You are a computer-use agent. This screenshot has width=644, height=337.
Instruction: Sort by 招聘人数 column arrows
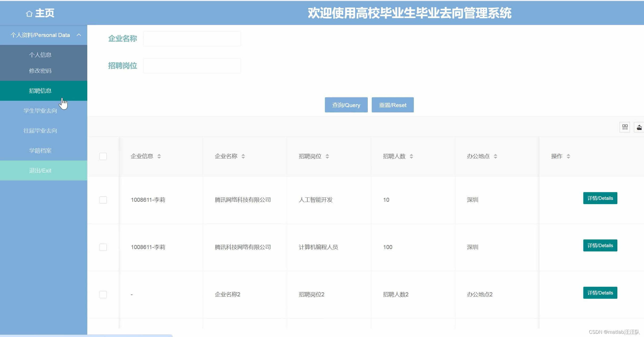click(411, 156)
